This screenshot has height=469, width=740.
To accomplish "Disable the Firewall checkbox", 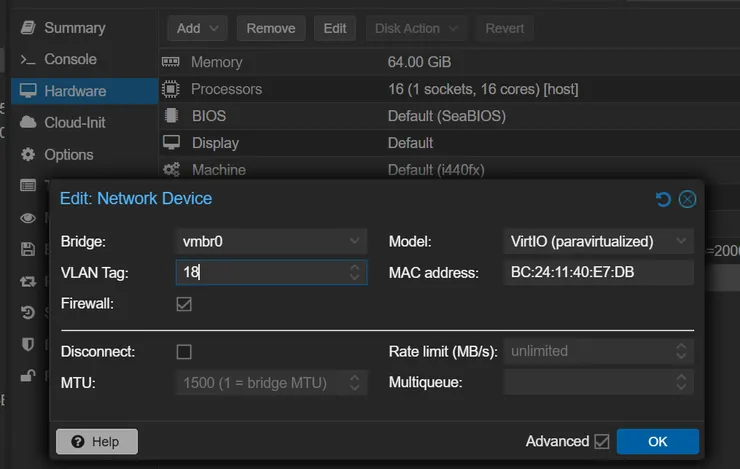I will click(x=184, y=304).
